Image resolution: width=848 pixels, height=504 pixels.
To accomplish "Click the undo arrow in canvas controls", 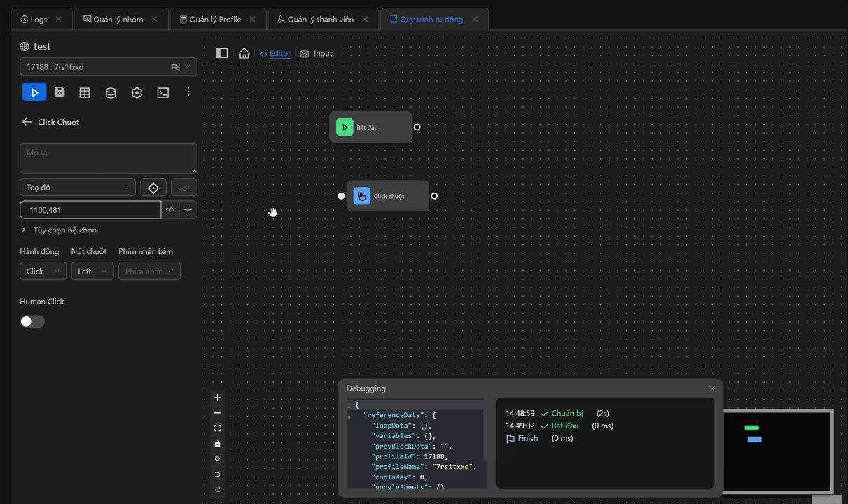I will [x=218, y=474].
